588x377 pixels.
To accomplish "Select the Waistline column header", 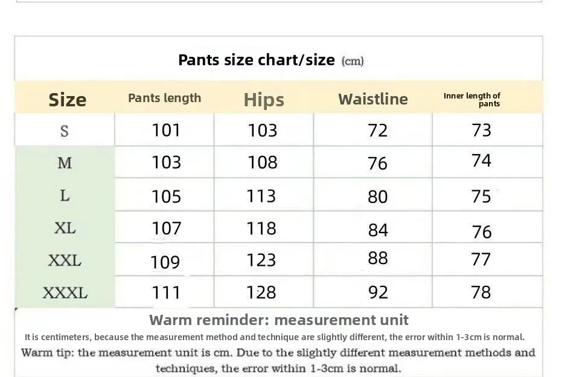I will click(x=372, y=99).
